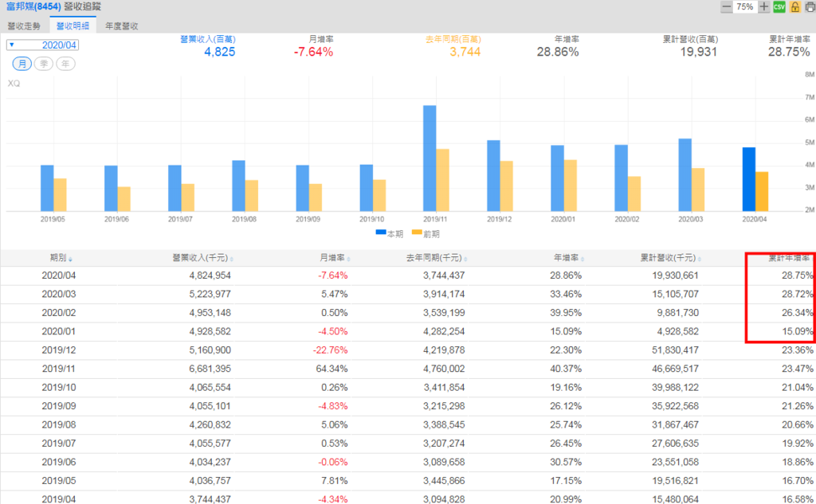Click the blue 2019/05 chart bar
Image resolution: width=816 pixels, height=504 pixels.
click(47, 188)
